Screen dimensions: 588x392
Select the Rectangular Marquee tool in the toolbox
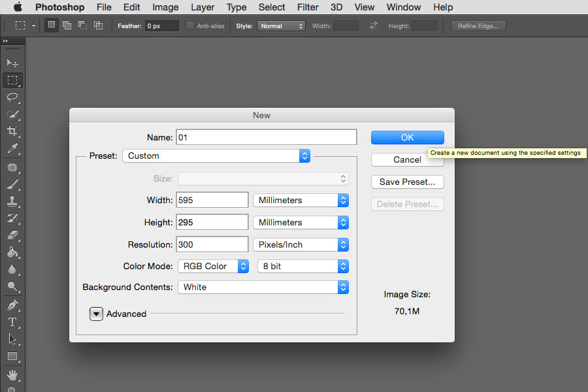pos(12,80)
